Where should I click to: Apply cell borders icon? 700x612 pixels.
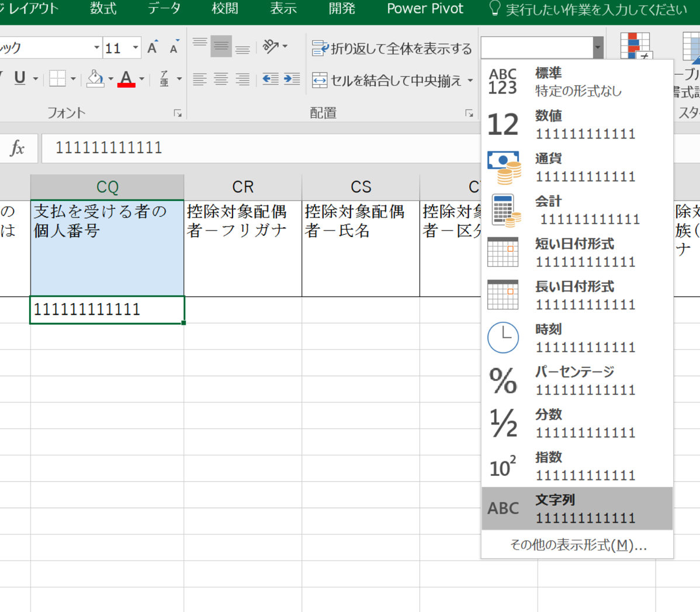point(57,78)
